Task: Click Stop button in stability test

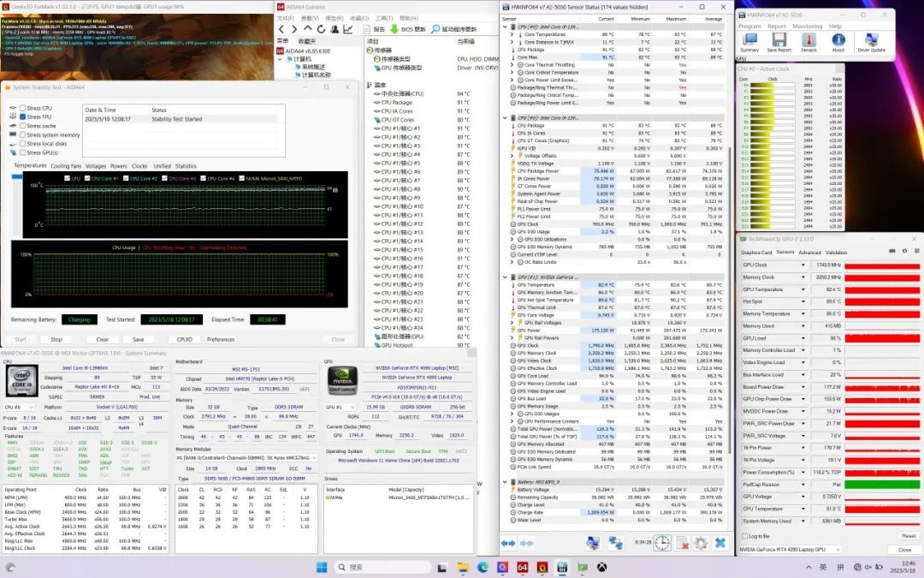Action: (x=56, y=339)
